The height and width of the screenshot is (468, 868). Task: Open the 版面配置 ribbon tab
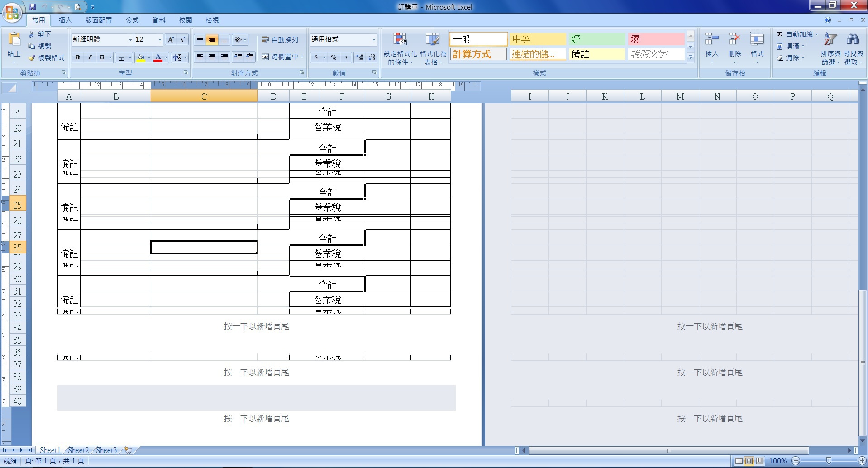point(99,20)
